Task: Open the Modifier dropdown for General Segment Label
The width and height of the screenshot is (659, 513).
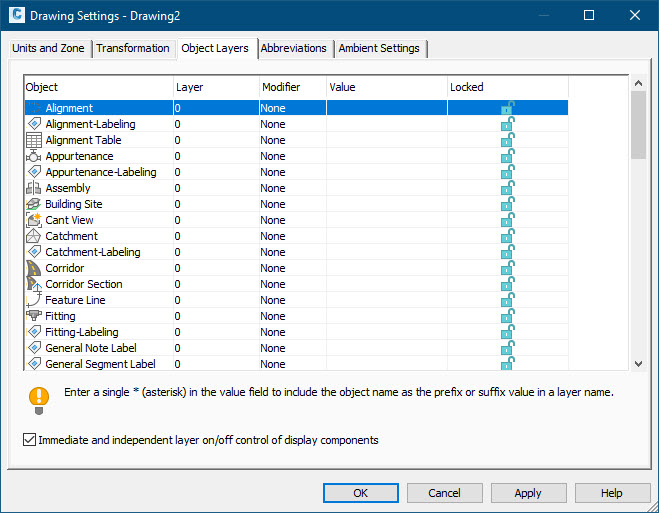Action: coord(293,363)
